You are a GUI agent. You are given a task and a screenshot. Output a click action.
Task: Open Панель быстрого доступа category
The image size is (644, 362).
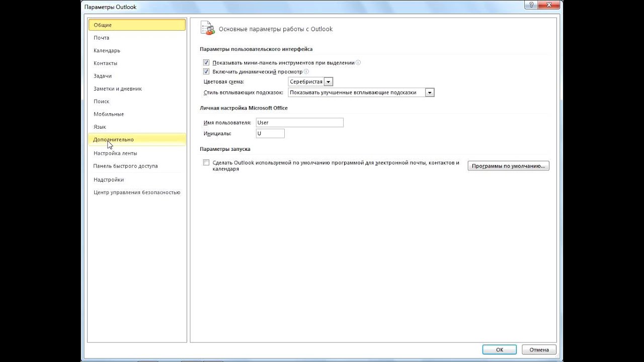(x=137, y=166)
